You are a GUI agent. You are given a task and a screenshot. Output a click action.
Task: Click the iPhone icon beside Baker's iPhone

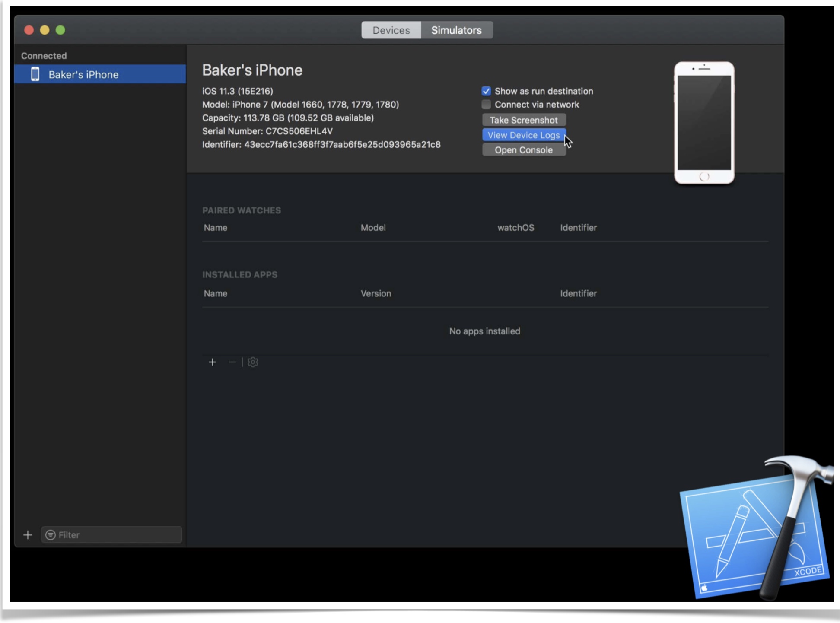35,74
